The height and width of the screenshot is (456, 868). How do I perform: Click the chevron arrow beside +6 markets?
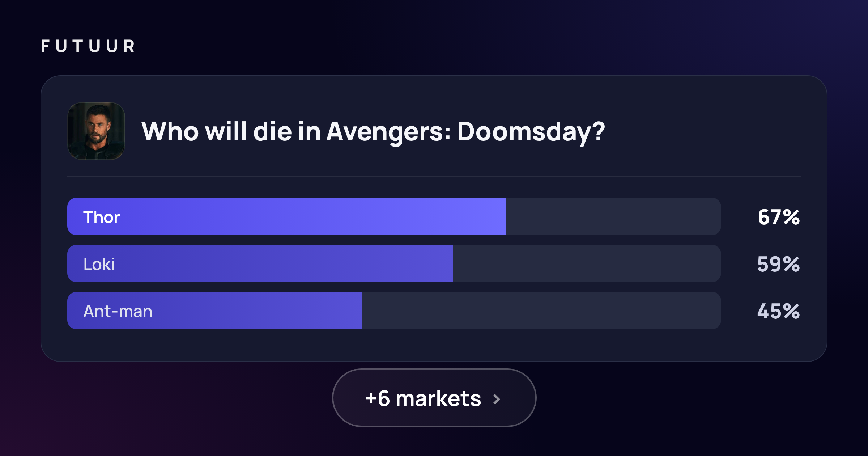(x=497, y=399)
